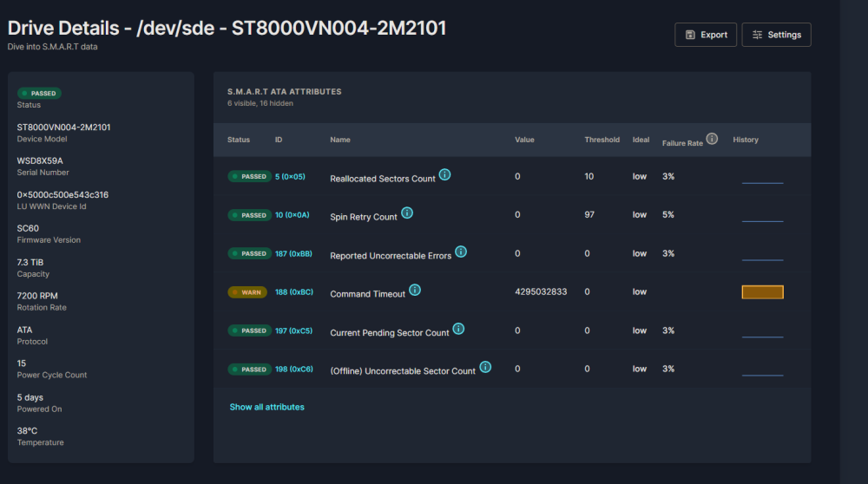This screenshot has width=868, height=484.
Task: Show all attributes link
Action: (x=266, y=407)
